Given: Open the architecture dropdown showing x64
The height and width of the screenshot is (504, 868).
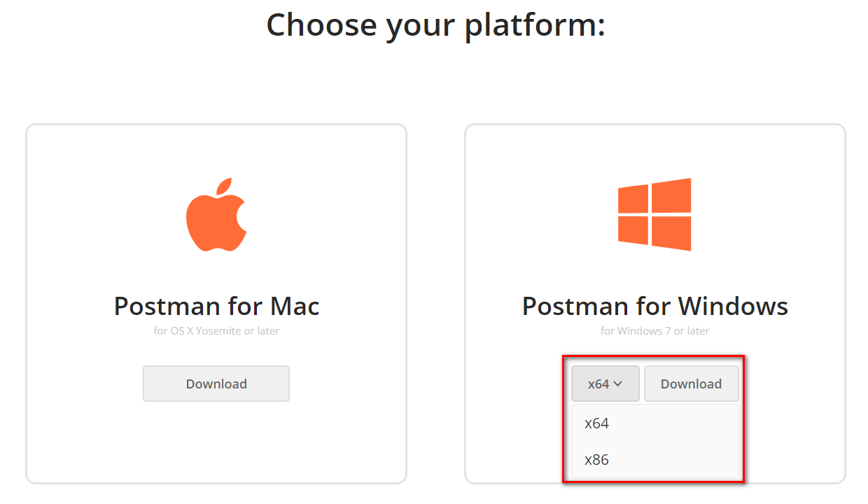Looking at the screenshot, I should tap(605, 384).
